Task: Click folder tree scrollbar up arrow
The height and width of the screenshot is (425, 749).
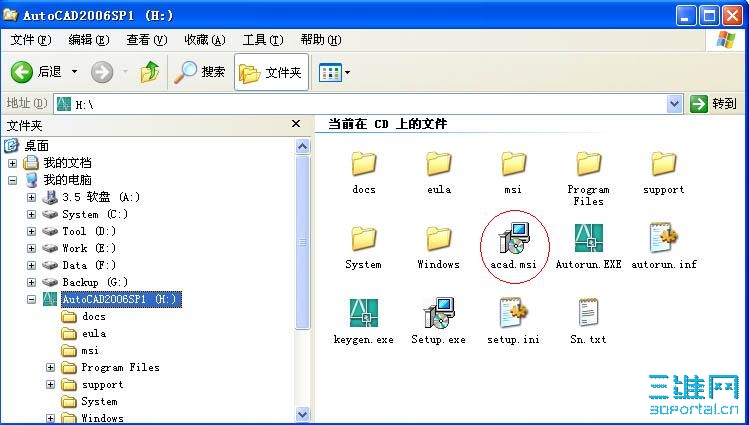Action: pyautogui.click(x=302, y=146)
